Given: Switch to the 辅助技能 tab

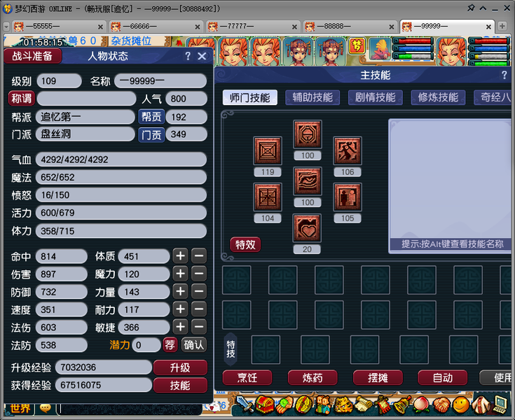Looking at the screenshot, I should [x=313, y=97].
